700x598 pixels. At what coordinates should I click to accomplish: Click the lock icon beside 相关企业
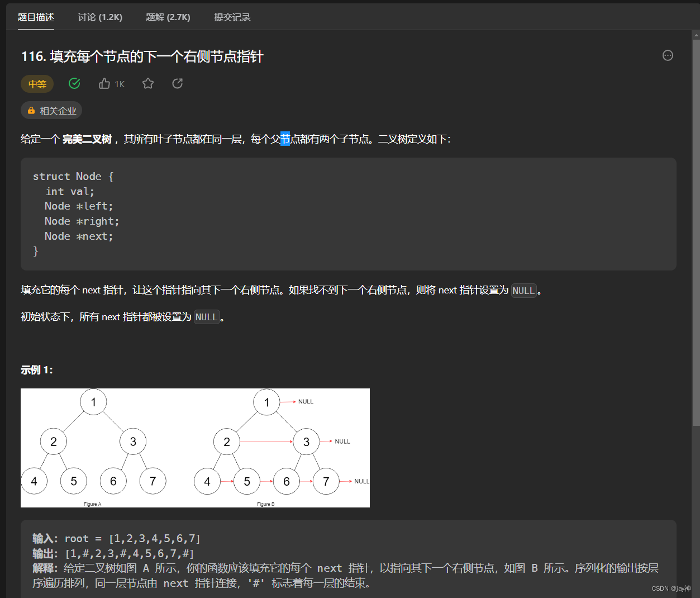pos(31,111)
